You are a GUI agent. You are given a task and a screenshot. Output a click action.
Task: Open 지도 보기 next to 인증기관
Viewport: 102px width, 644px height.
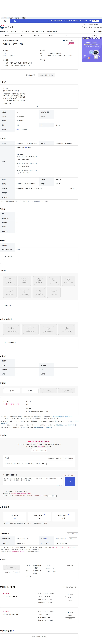coord(73,539)
